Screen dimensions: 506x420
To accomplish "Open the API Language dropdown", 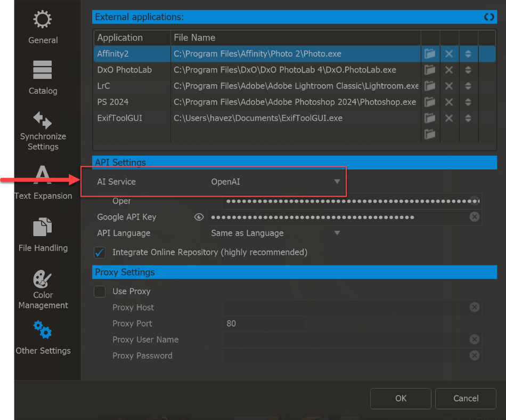I will [x=275, y=233].
